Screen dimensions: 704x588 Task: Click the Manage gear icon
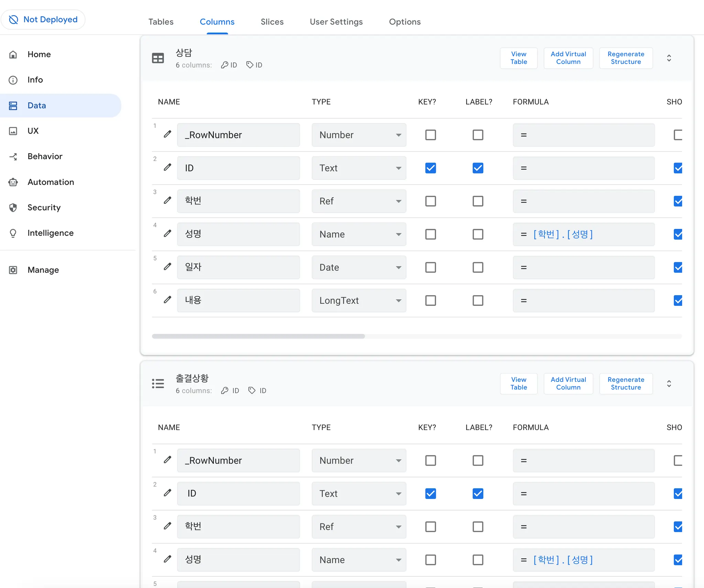[13, 270]
